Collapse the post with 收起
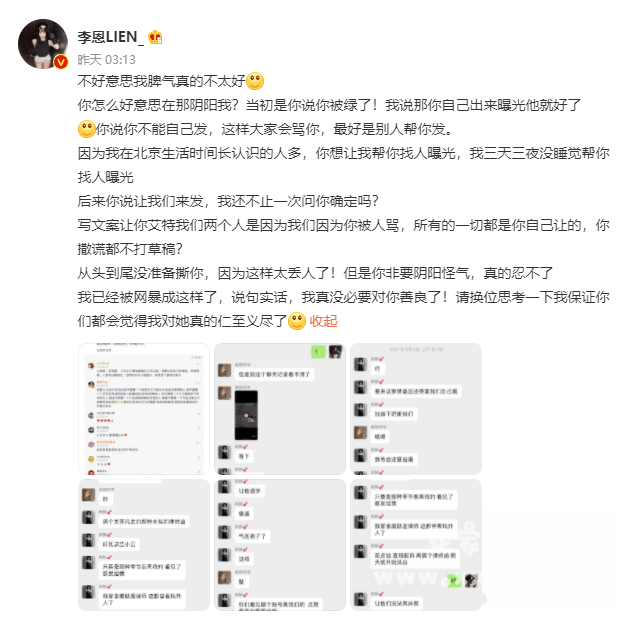 point(323,321)
